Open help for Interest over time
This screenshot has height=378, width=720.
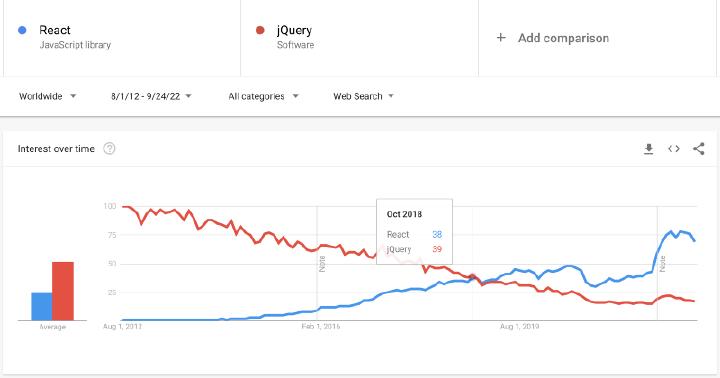[109, 148]
